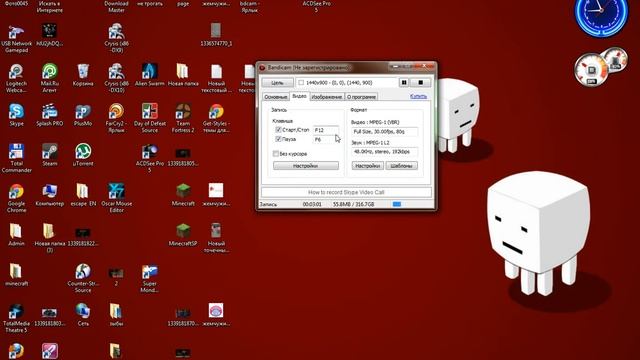
Task: Click the F12 hotkey field
Action: tap(326, 130)
